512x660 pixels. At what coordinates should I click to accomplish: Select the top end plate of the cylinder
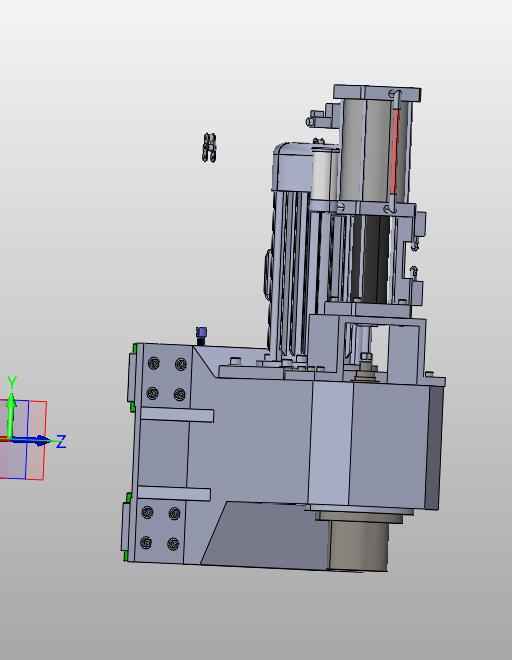click(x=377, y=93)
